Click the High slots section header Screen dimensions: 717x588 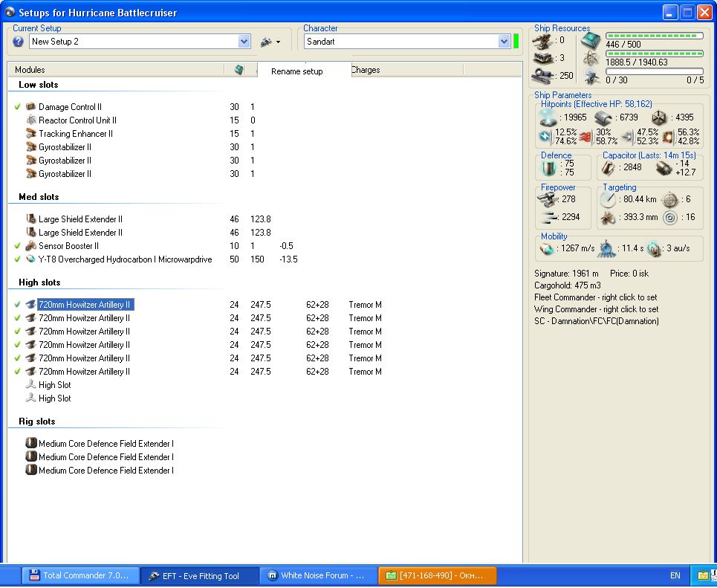point(39,282)
